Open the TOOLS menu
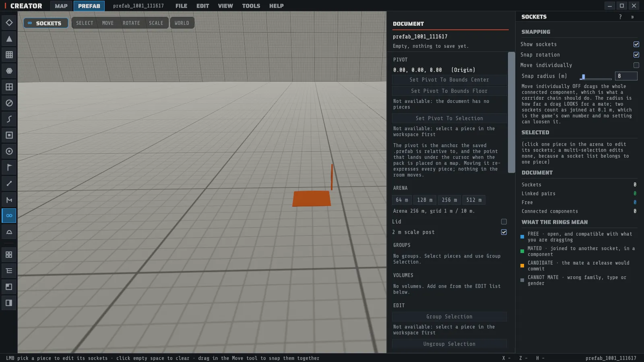 251,6
